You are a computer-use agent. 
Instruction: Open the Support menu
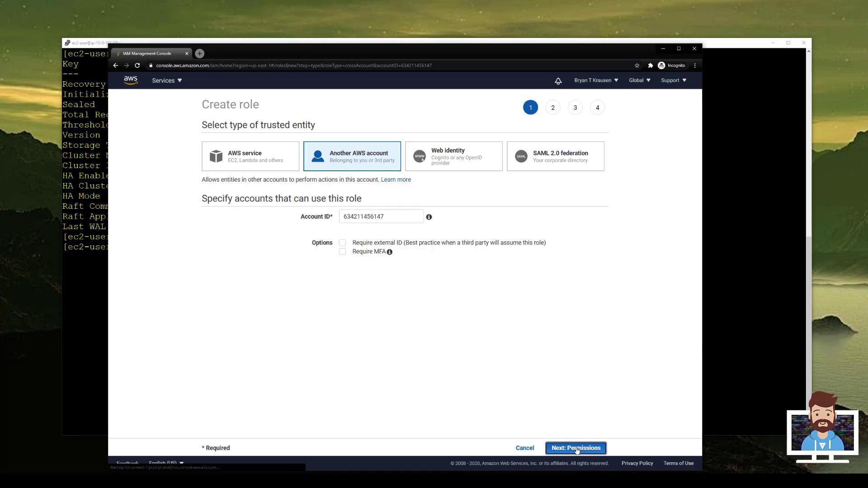click(x=673, y=80)
